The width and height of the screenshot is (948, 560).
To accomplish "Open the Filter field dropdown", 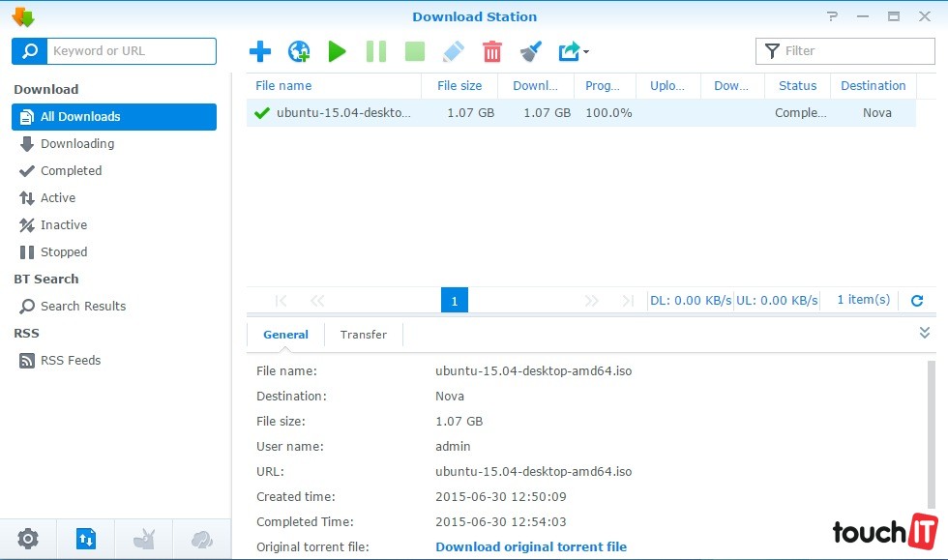I will click(x=772, y=51).
